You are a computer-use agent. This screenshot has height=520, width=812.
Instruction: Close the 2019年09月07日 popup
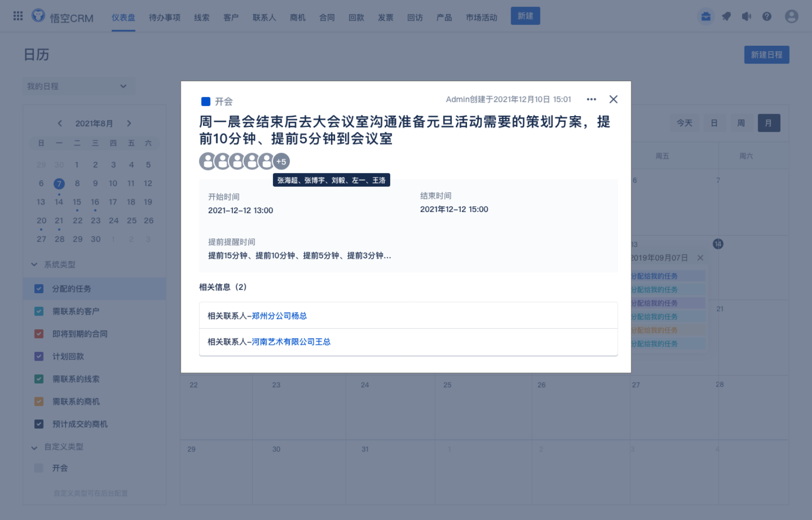700,258
